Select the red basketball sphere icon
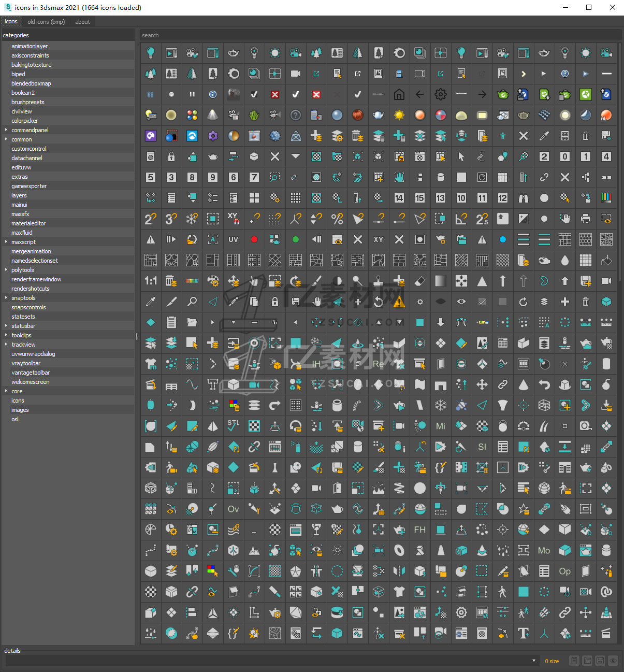624x672 pixels. click(358, 115)
